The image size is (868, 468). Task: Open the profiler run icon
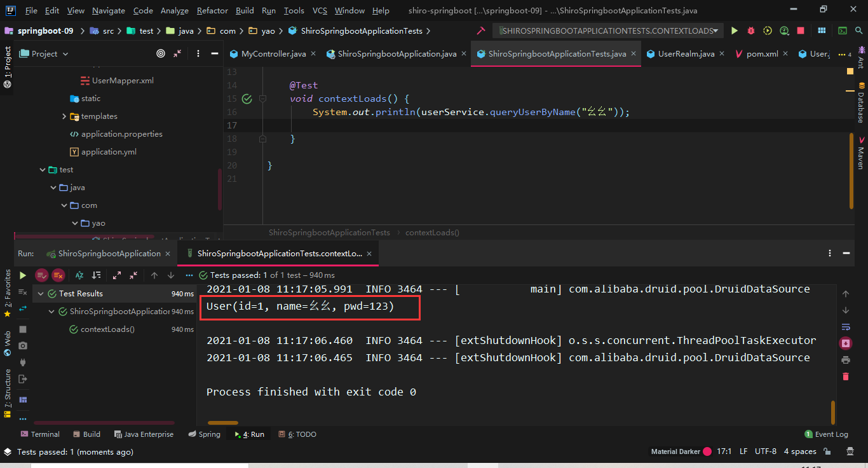tap(784, 31)
